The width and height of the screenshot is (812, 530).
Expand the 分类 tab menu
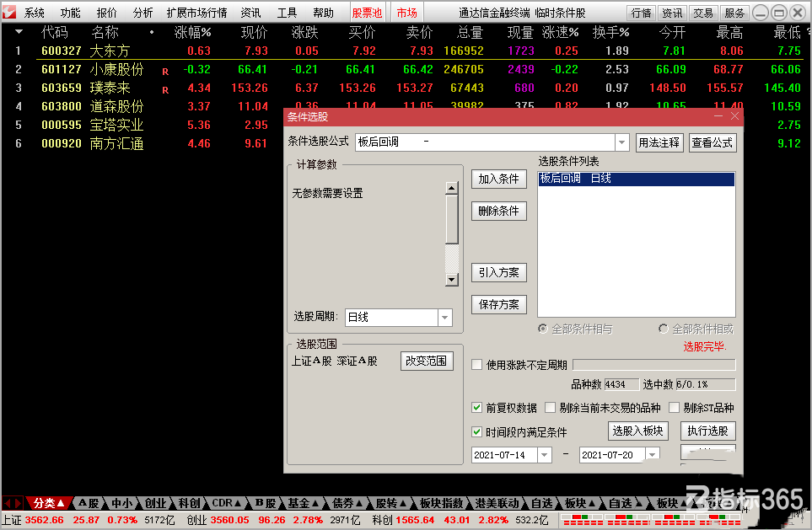(61, 503)
